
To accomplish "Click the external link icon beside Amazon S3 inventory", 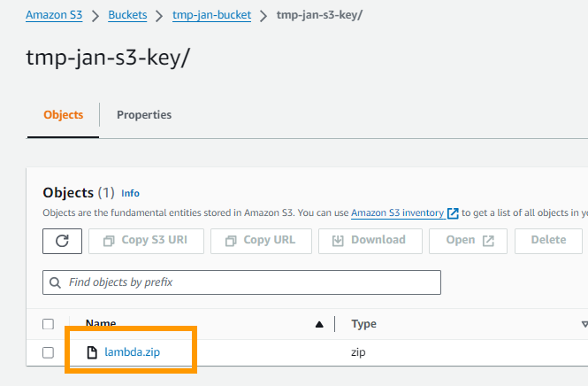I will (x=453, y=213).
